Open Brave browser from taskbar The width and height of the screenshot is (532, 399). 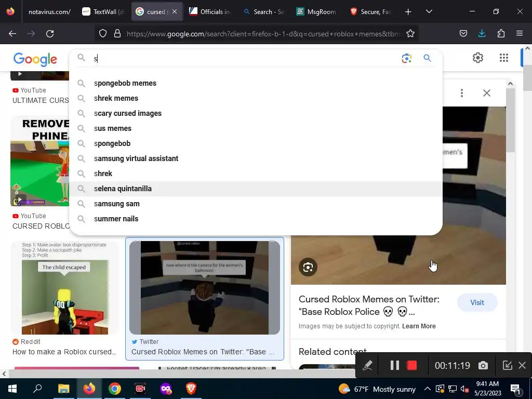pos(191,389)
